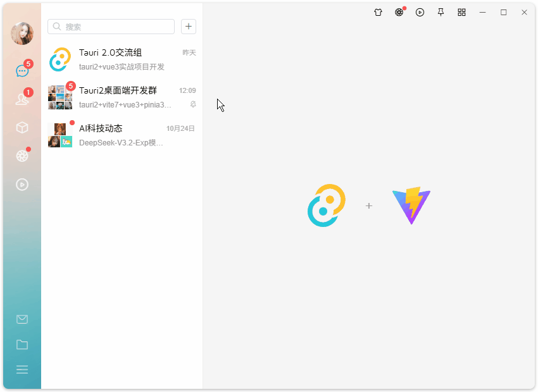Open the contacts panel with notification badge
538x392 pixels.
coord(22,99)
